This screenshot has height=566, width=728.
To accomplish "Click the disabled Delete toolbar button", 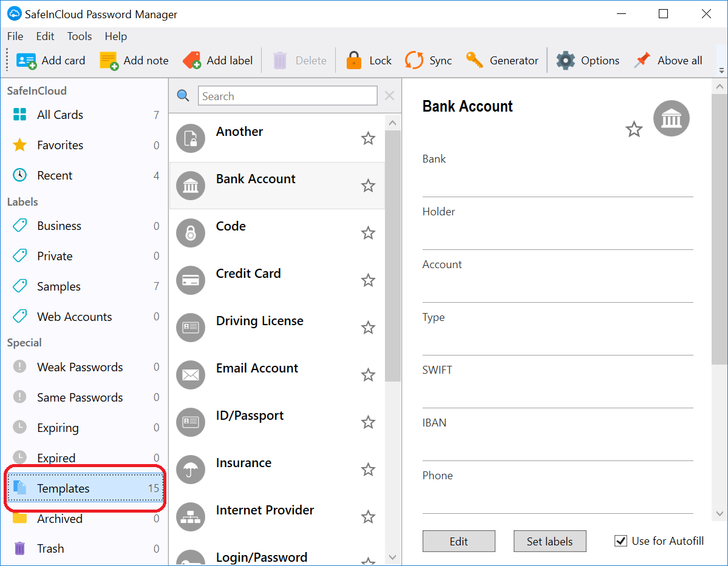I will pos(299,60).
